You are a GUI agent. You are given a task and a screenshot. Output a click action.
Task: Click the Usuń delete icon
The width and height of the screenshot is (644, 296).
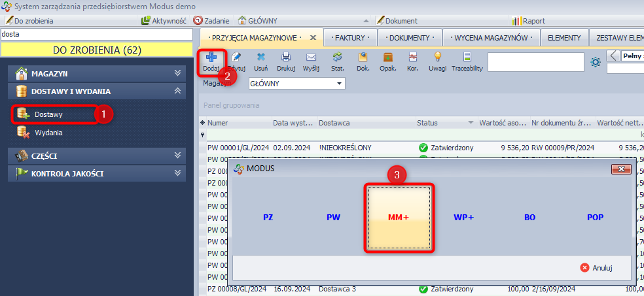click(x=260, y=58)
